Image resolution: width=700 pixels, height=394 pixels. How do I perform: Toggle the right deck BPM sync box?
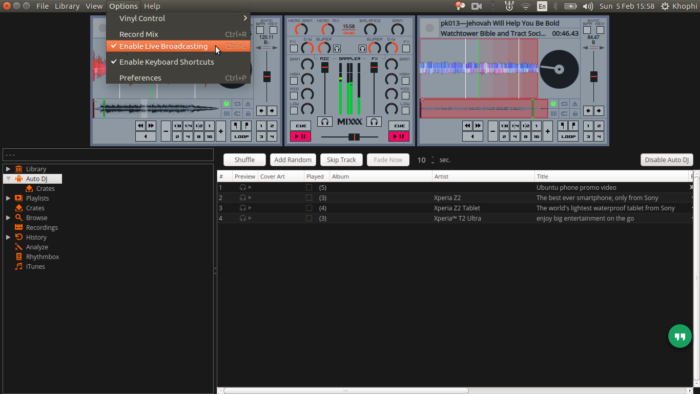click(x=587, y=30)
